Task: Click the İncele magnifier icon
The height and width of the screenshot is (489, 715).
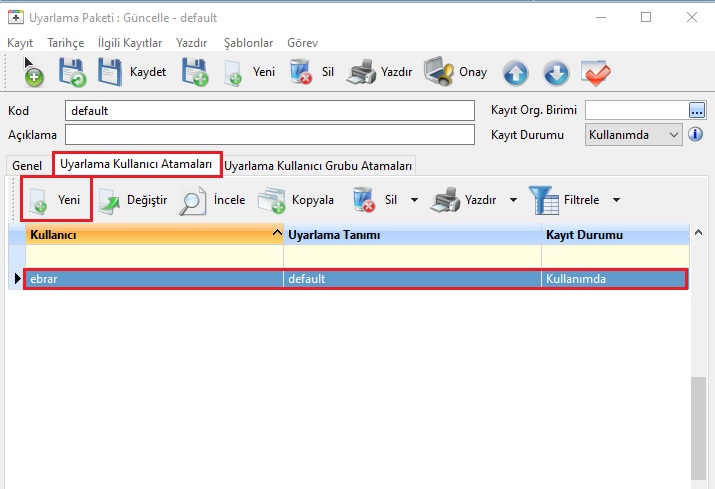Action: 193,200
